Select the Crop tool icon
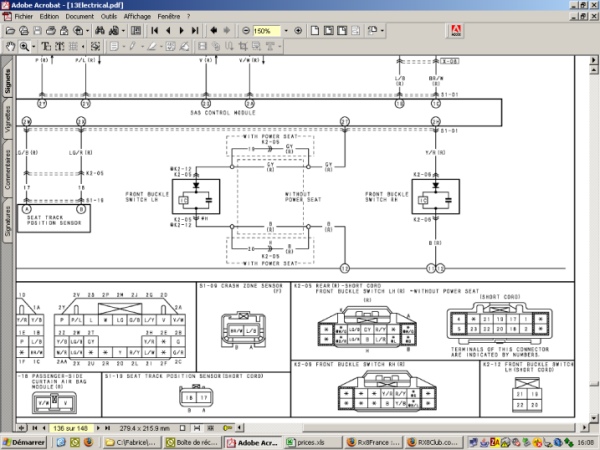This screenshot has width=600, height=450. [243, 47]
